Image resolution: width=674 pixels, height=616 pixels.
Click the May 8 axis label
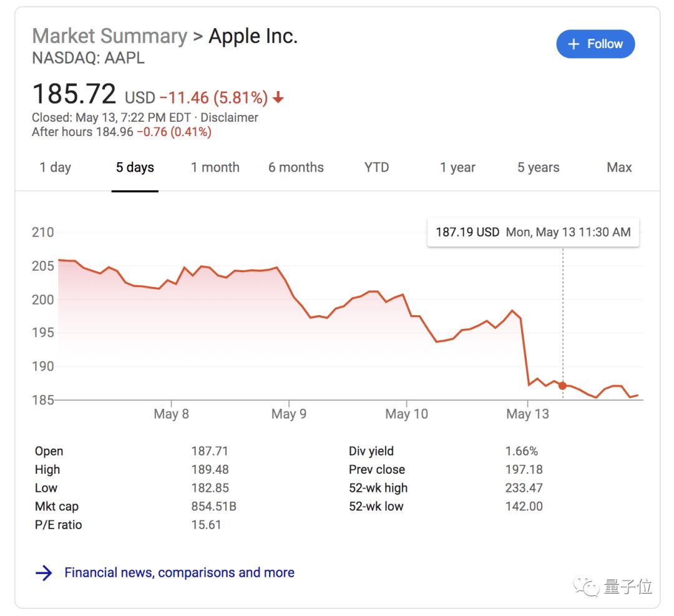(171, 414)
